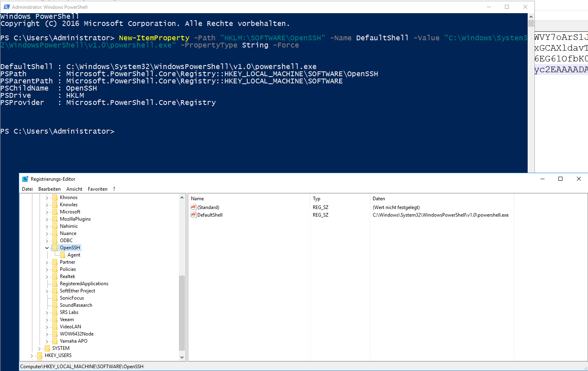The image size is (588, 371).
Task: Select the Knowles folder icon
Action: point(55,205)
